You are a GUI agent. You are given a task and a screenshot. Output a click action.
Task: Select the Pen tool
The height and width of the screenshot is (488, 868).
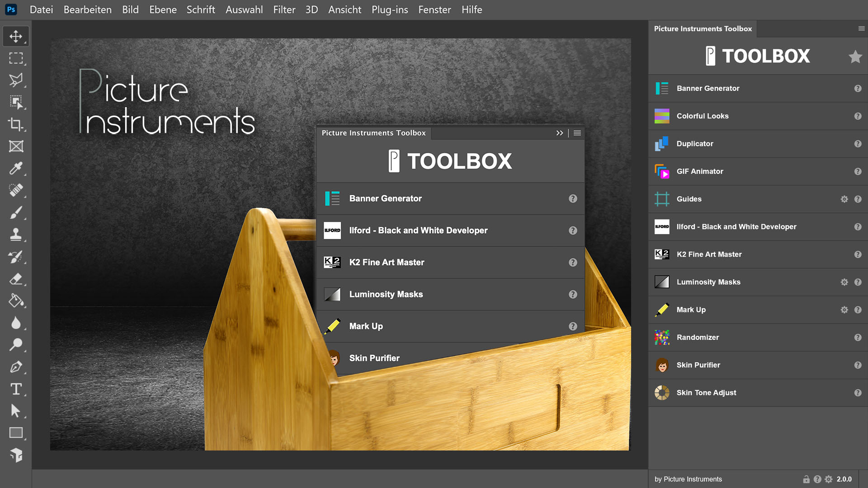point(16,367)
